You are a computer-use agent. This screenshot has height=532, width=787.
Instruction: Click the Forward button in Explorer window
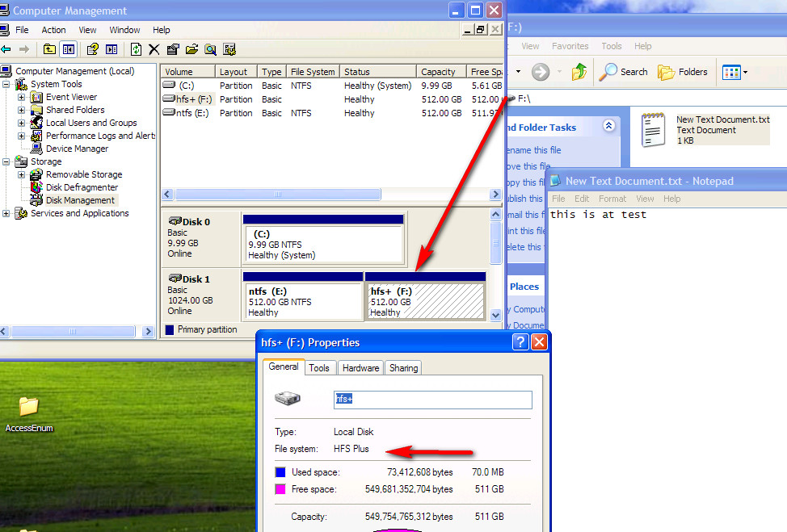click(541, 72)
